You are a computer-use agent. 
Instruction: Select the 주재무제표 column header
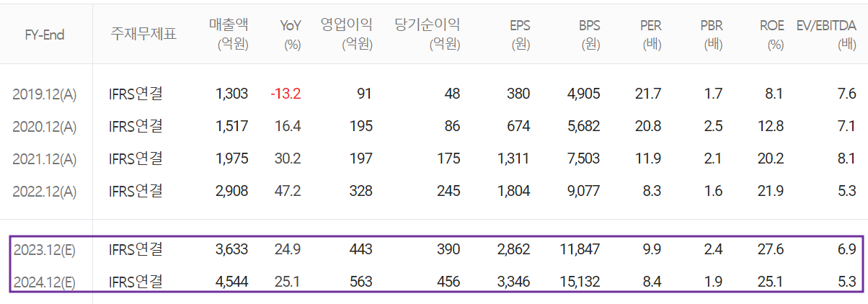click(x=143, y=34)
